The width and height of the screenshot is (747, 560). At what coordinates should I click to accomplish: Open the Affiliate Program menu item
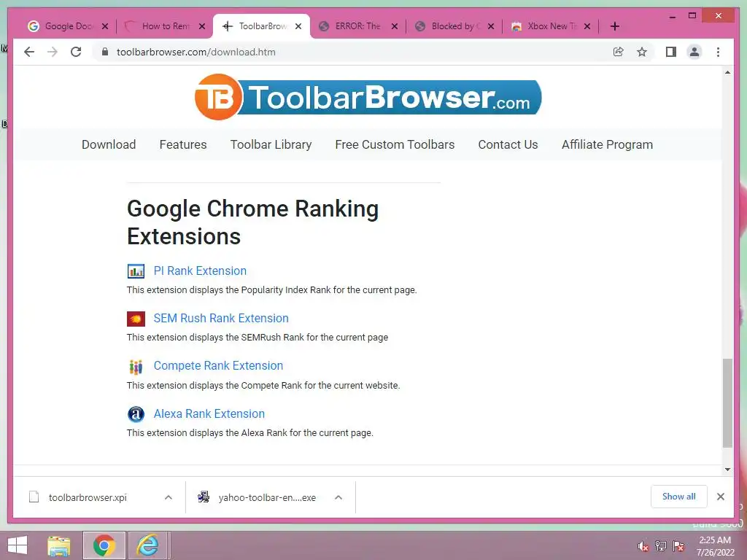(x=607, y=144)
